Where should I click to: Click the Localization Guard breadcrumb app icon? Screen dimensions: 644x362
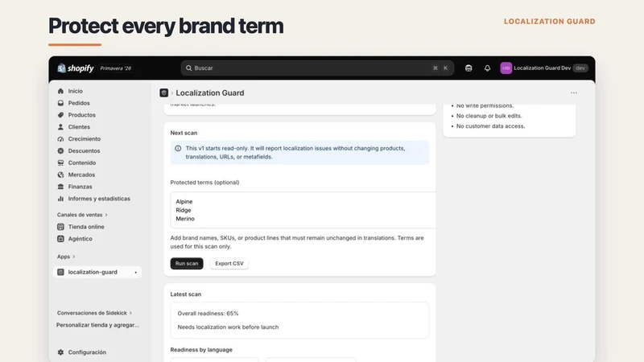164,93
